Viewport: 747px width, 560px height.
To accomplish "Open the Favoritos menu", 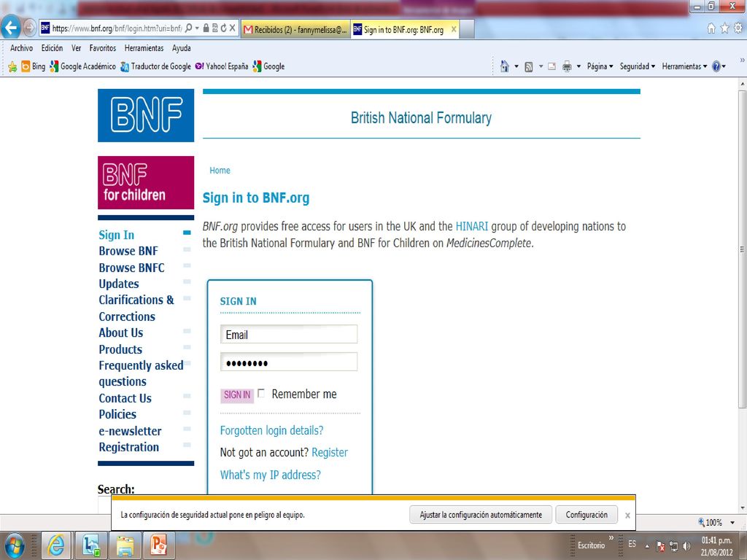I will 103,48.
